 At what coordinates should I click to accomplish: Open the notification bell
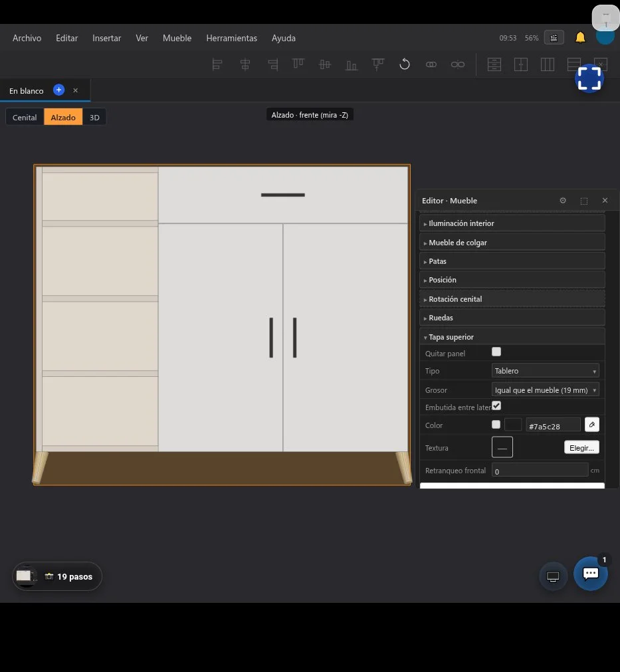coord(580,38)
